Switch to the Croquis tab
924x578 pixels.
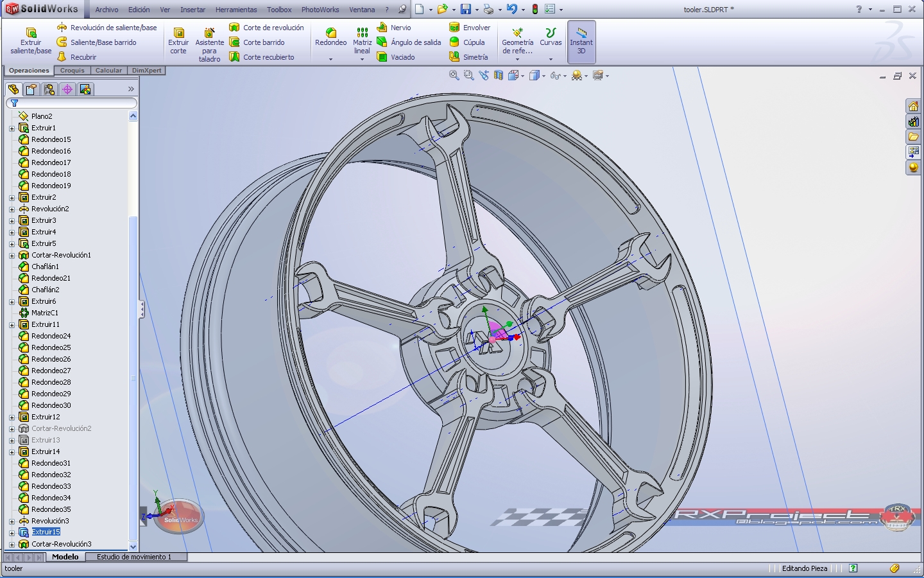point(73,71)
